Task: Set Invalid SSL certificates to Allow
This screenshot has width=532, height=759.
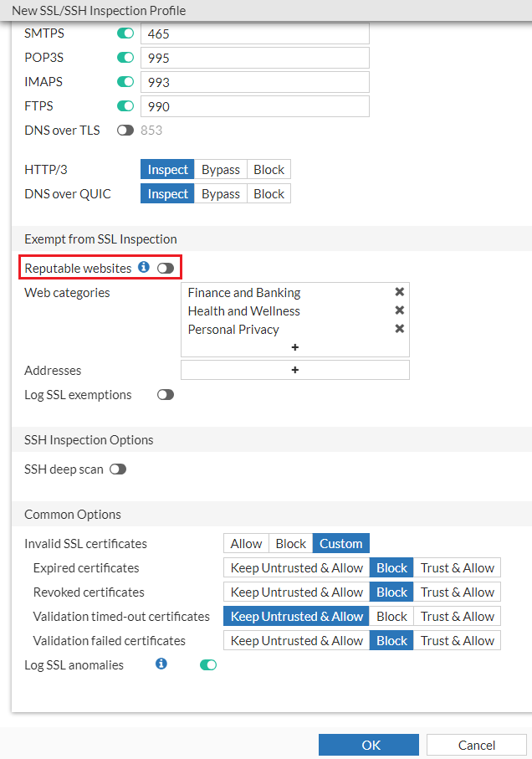Action: [x=246, y=544]
